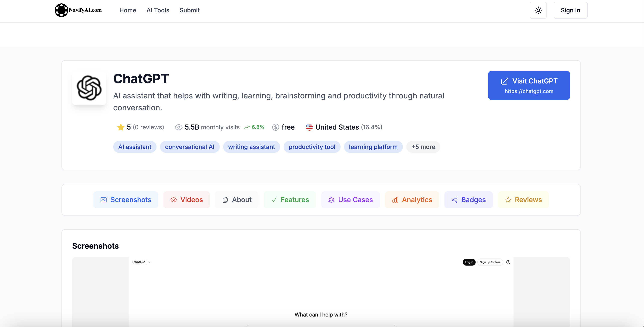
Task: Click the green trending arrow icon
Action: [x=247, y=127]
